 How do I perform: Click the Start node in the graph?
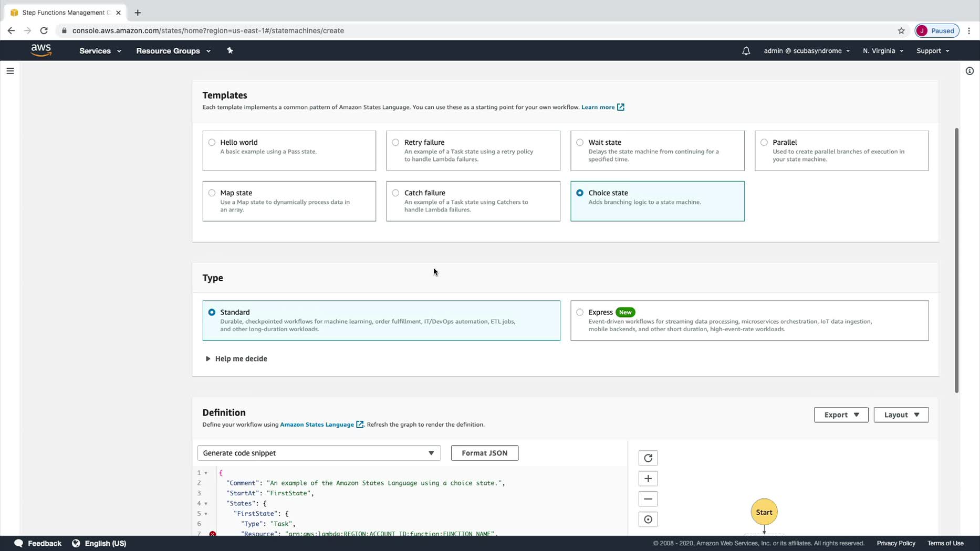coord(764,512)
